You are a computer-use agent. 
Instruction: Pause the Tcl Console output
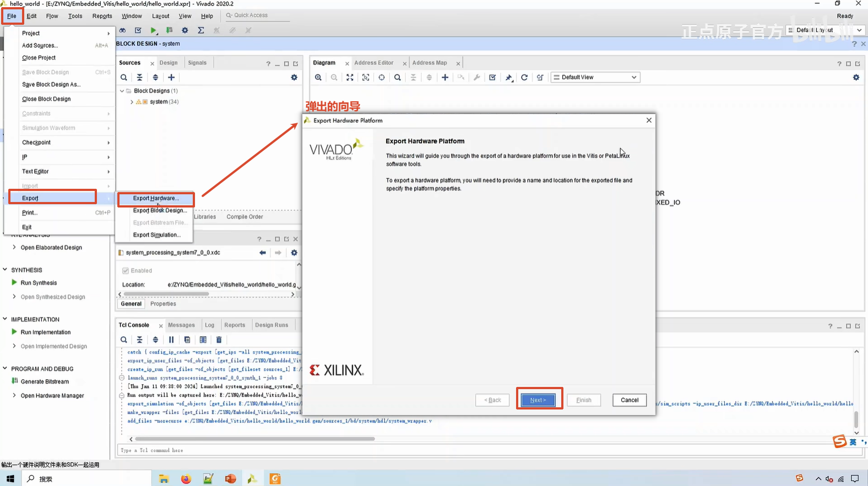pyautogui.click(x=171, y=340)
